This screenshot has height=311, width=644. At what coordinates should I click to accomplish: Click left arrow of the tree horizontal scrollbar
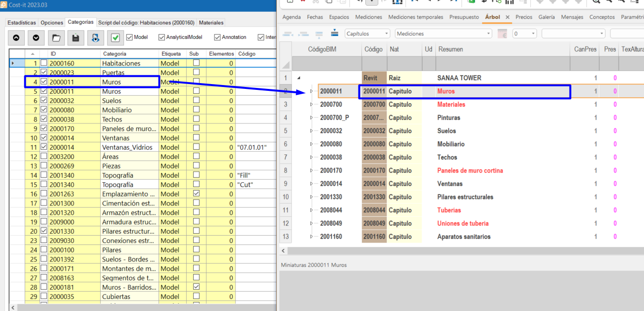(283, 251)
